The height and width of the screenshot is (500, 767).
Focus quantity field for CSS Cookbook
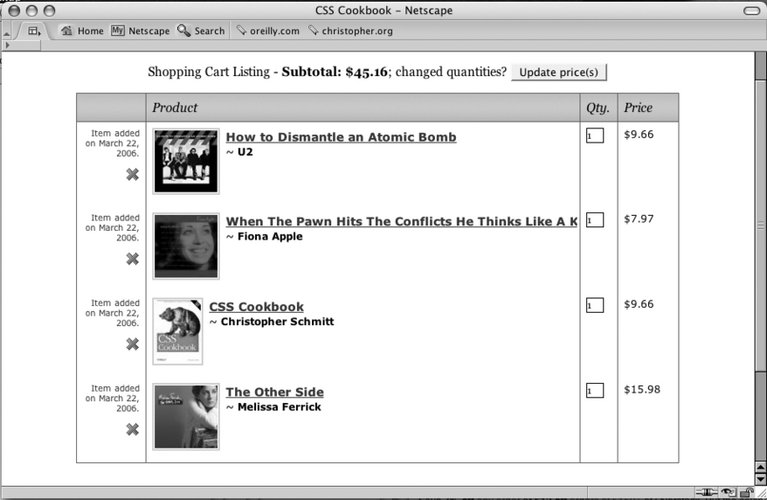click(x=595, y=305)
